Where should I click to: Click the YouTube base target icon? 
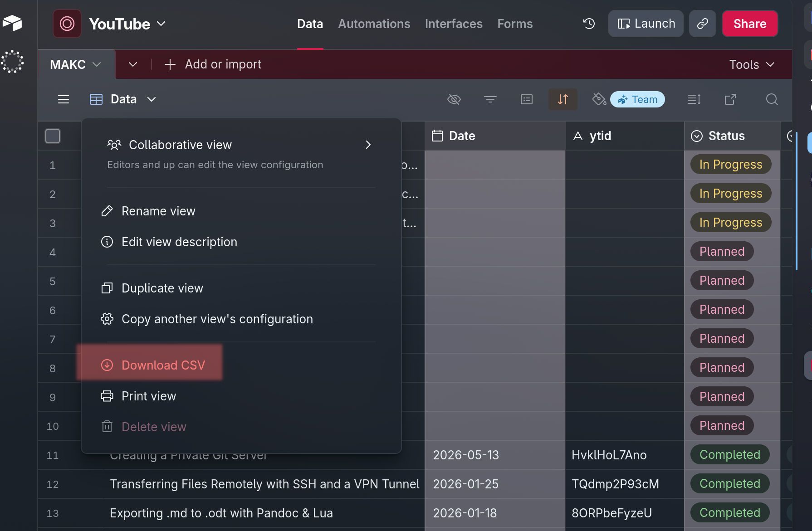coord(67,24)
